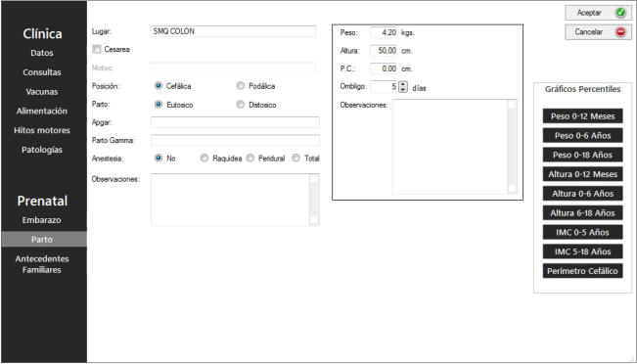Click the Prenatal heading in sidebar
Viewport: 637px width, 364px height.
pyautogui.click(x=42, y=201)
